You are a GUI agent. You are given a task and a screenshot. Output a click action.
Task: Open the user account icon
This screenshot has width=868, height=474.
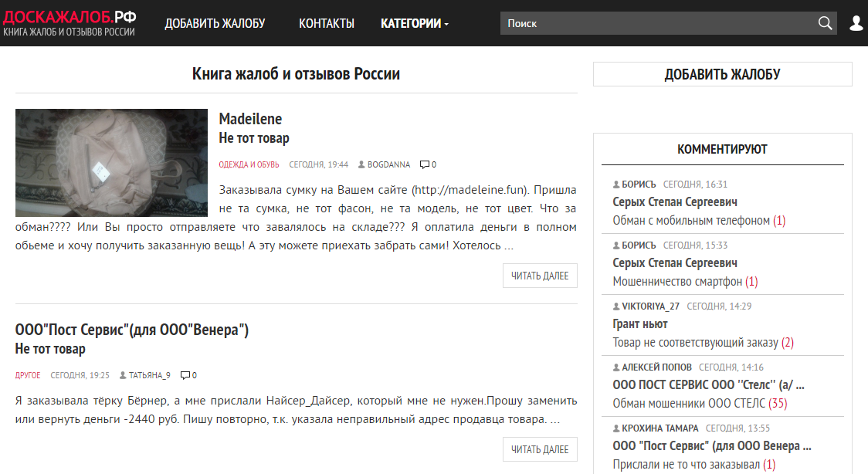tap(856, 23)
